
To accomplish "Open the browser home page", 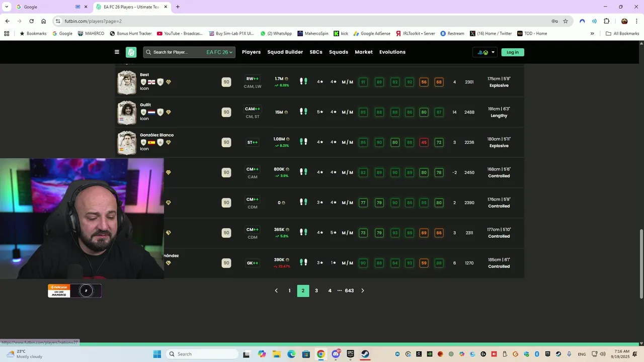I will coord(44,21).
